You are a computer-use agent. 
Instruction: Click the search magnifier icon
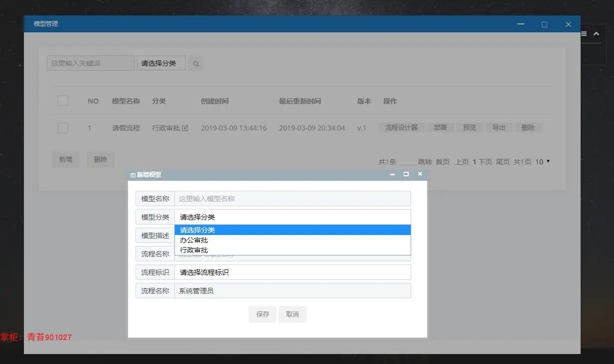click(x=196, y=64)
